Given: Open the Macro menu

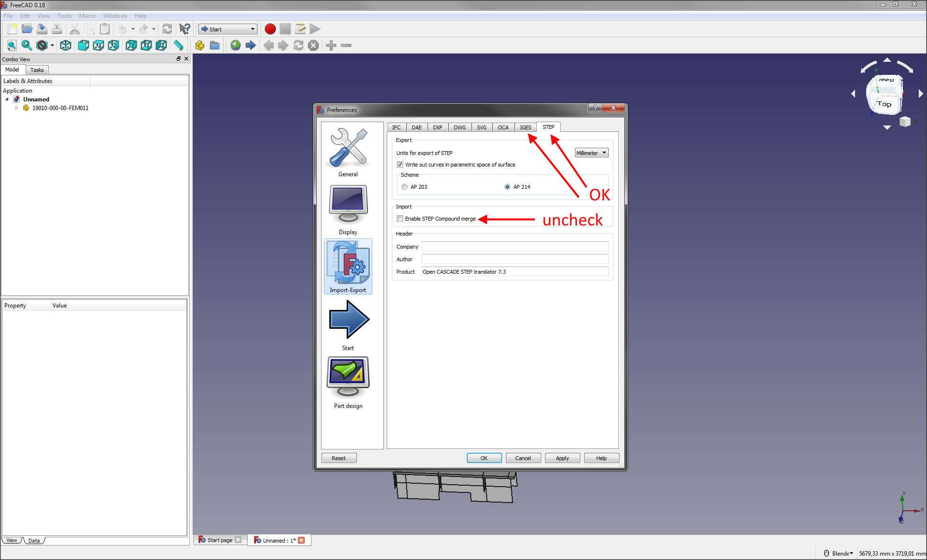Looking at the screenshot, I should click(x=87, y=16).
